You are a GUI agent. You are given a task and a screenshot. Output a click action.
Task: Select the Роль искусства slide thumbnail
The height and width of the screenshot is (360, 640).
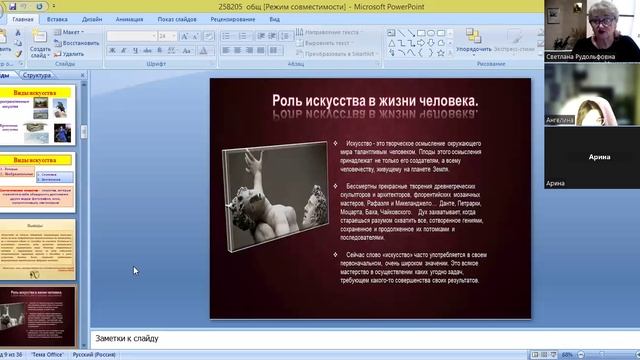pos(38,316)
